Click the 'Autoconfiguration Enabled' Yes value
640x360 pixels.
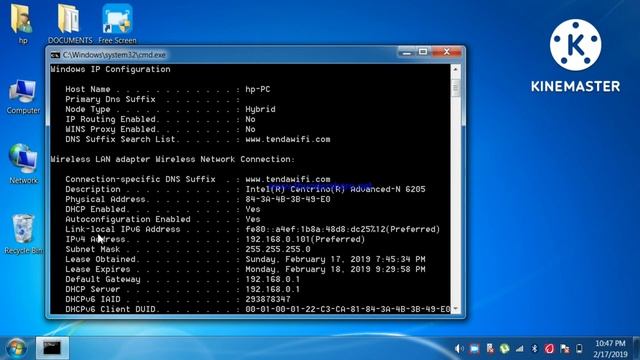click(253, 219)
